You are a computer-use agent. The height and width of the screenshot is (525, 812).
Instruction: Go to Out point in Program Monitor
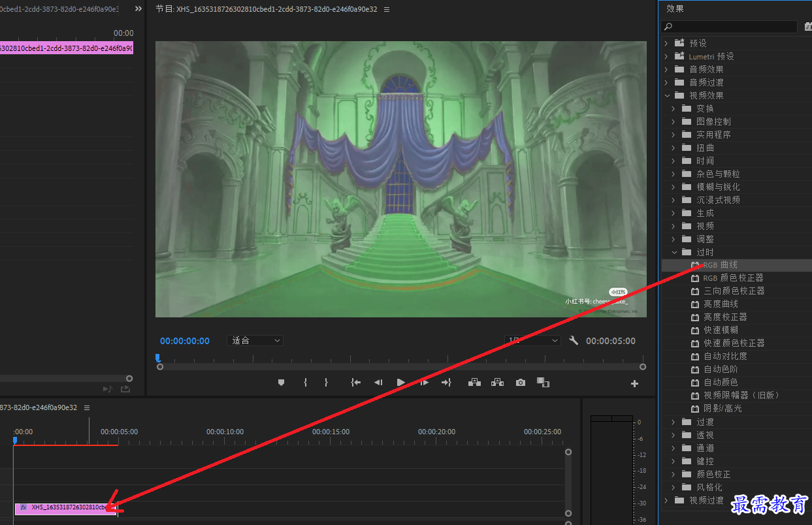(446, 383)
